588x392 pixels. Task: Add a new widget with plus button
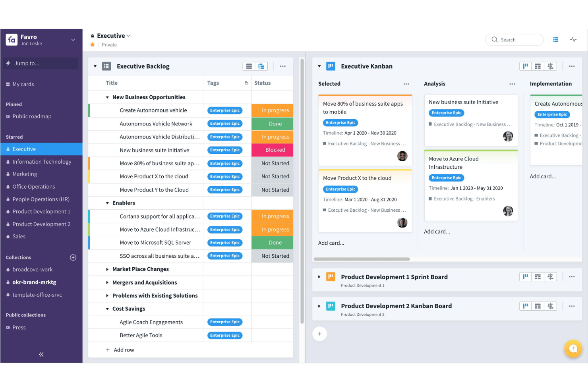point(320,334)
